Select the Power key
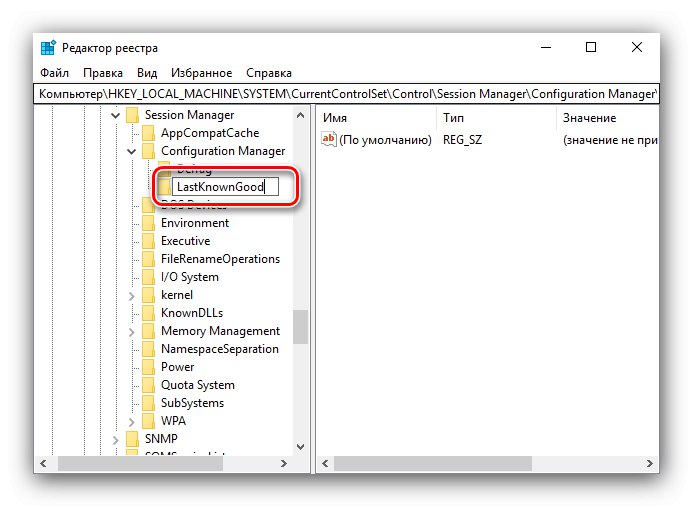The image size is (693, 507). tap(178, 367)
